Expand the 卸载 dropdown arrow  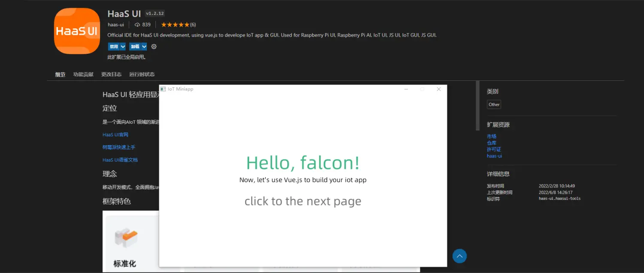(144, 46)
